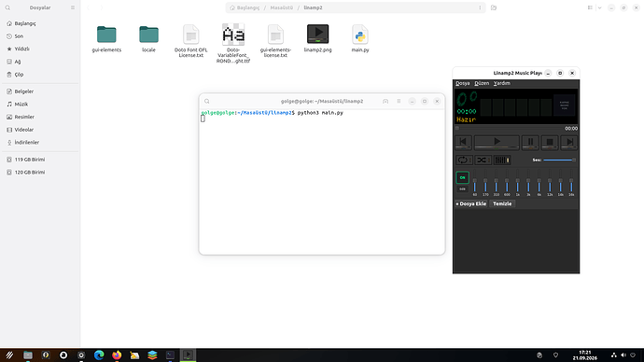Open Müzik folder in sidebar
This screenshot has height=362, width=644.
coord(40,104)
